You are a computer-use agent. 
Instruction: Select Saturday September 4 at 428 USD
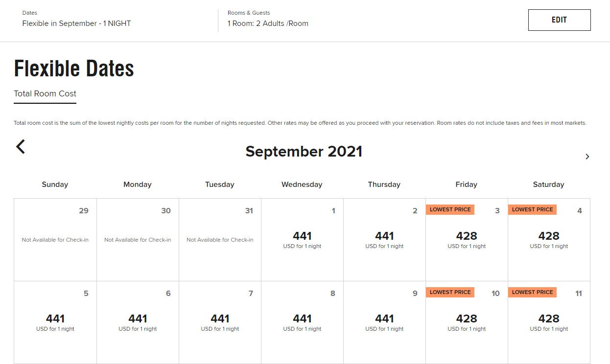[549, 240]
